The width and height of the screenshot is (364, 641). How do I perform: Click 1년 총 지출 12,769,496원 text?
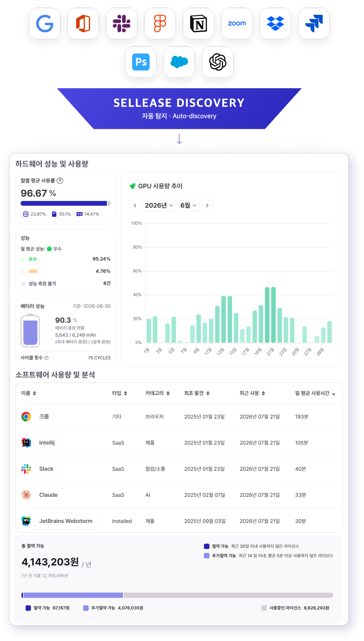tap(45, 576)
